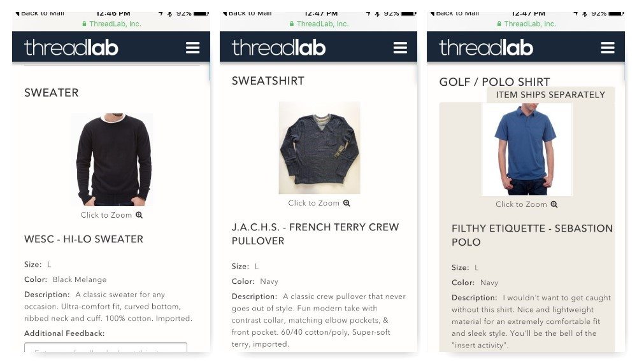Open hamburger menu on the Sweatshirt screen
Image resolution: width=637 pixels, height=364 pixels.
click(400, 48)
